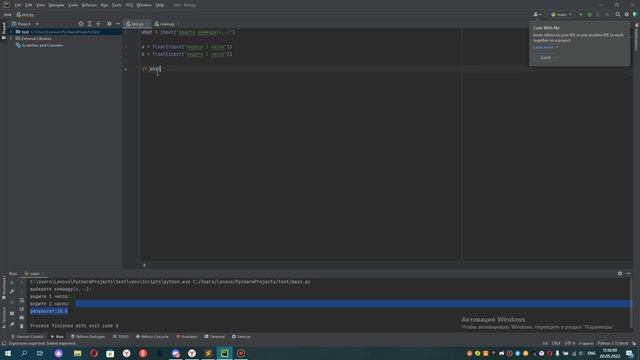Toggle soft-wrap icon in Run panel
This screenshot has width=640, height=360.
click(x=22, y=300)
